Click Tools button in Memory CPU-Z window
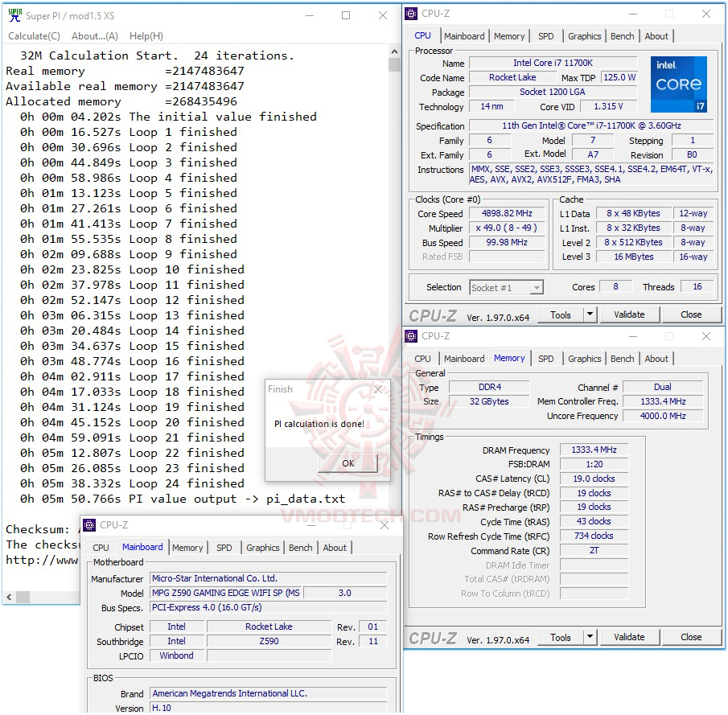The height and width of the screenshot is (715, 728). click(561, 638)
